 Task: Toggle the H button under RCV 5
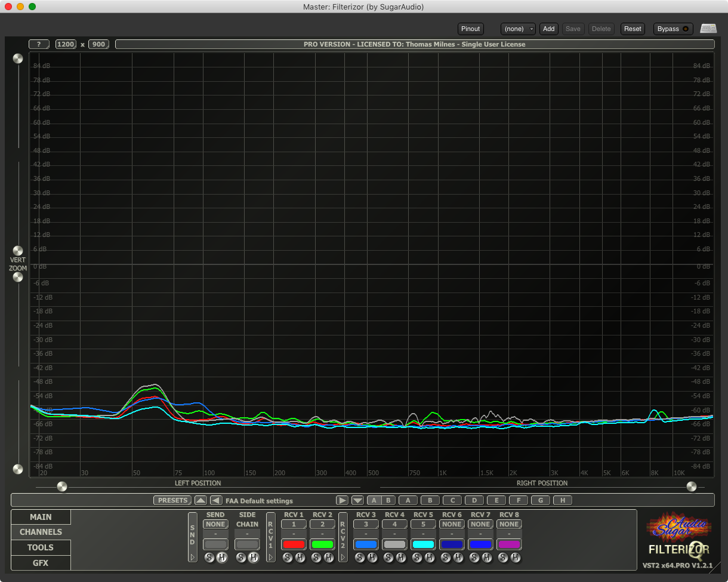click(x=430, y=558)
